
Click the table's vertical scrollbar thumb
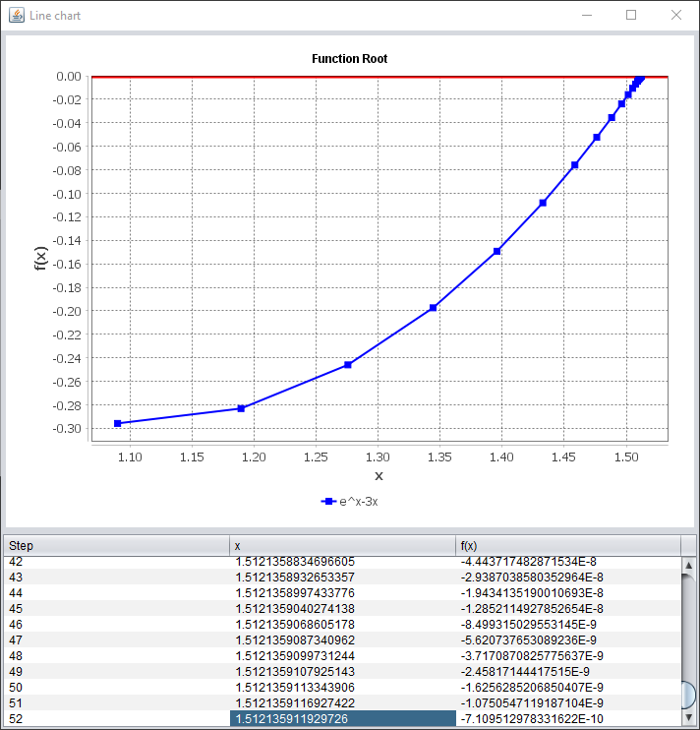click(689, 696)
